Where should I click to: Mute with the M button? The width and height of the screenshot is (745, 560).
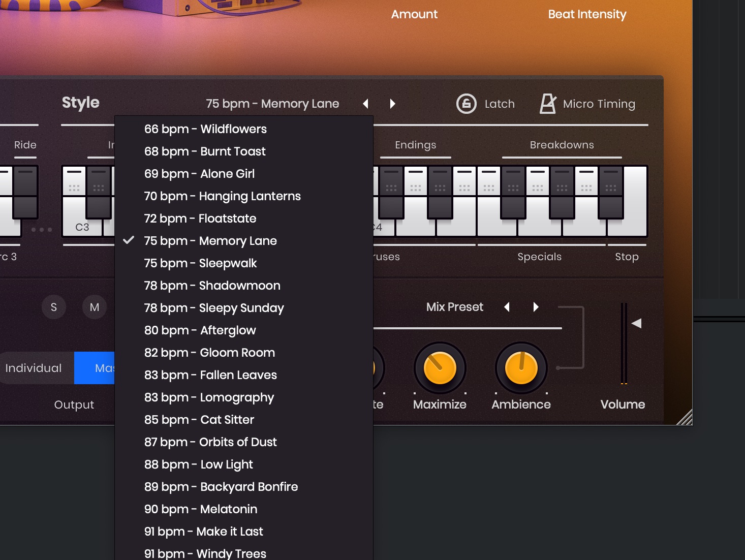click(x=94, y=307)
